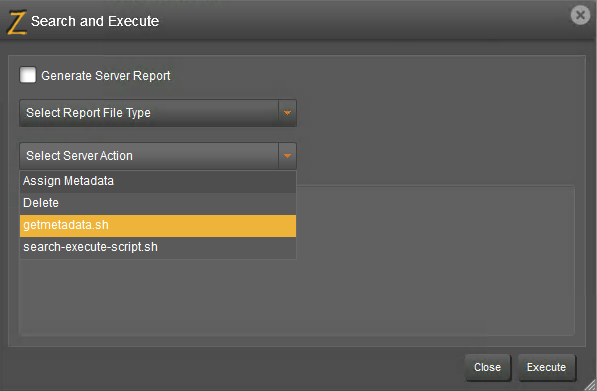
Task: Choose Assign Metadata from the action list
Action: [158, 181]
